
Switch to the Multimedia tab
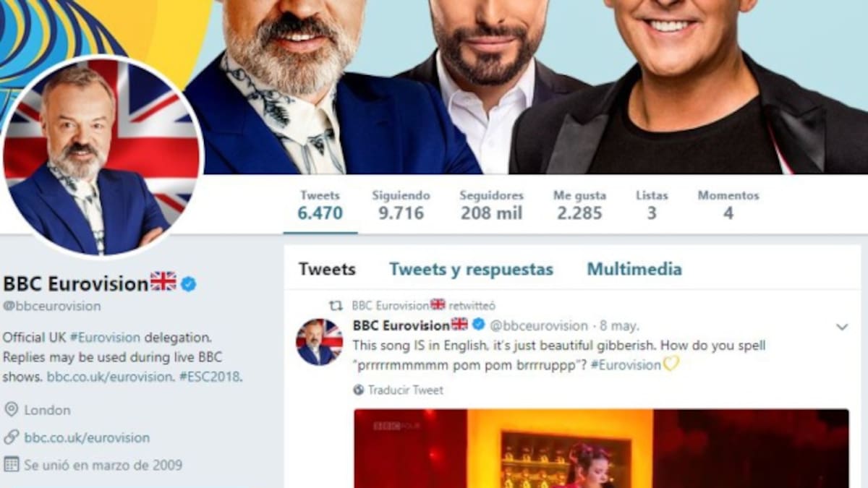click(x=634, y=270)
